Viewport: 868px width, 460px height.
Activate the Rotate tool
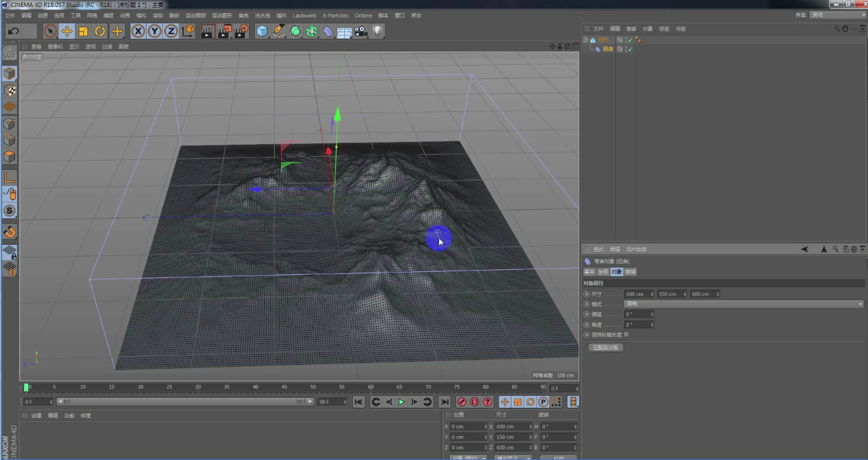[x=100, y=31]
